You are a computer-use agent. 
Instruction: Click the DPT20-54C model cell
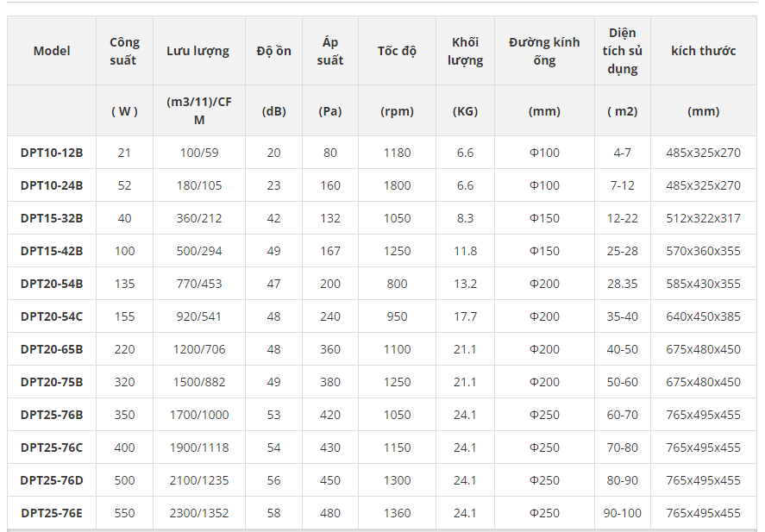(52, 316)
